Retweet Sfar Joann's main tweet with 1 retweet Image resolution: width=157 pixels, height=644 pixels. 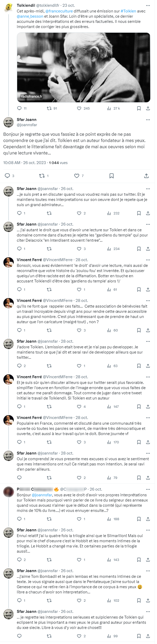pos(42,176)
